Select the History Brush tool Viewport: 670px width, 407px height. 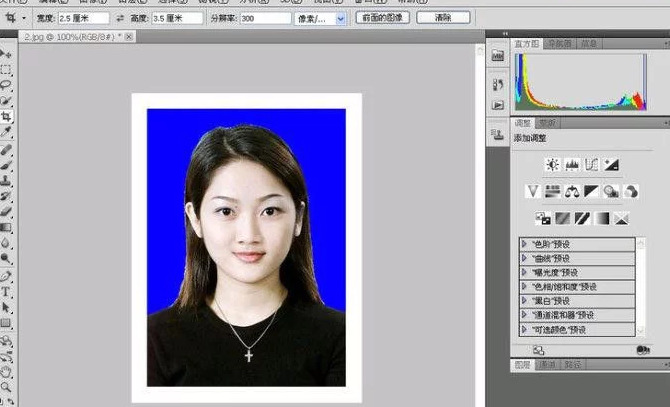[6, 196]
